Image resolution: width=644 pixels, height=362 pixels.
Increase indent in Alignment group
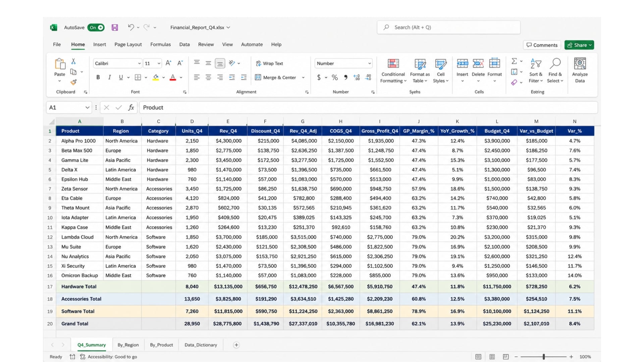coord(244,77)
